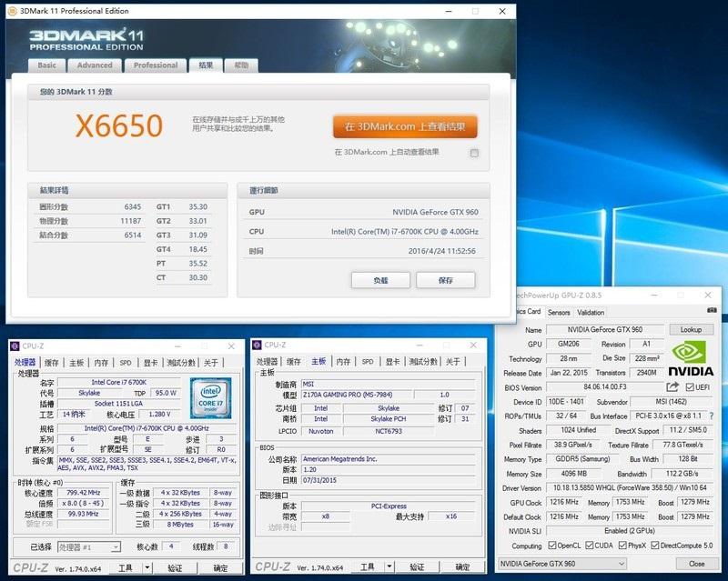Open the 显卡 tab in the CPU-Z mainboard window
728x581 pixels.
pyautogui.click(x=392, y=362)
